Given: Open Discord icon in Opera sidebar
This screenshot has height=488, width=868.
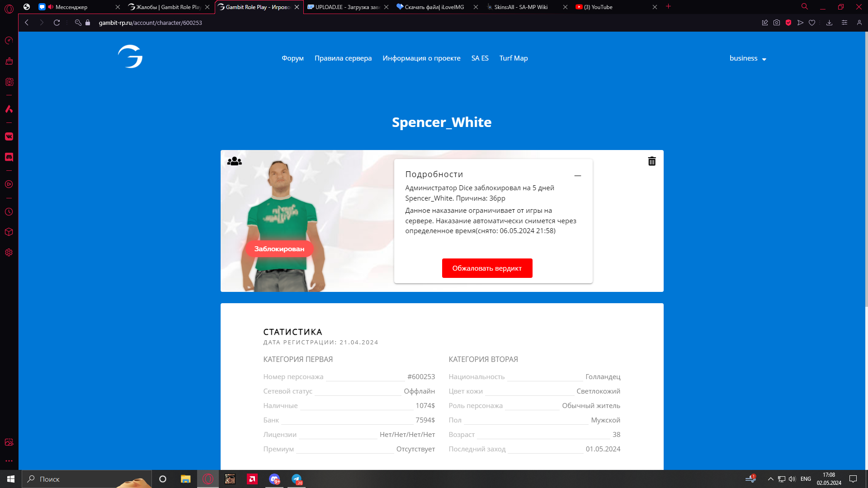Looking at the screenshot, I should click(9, 157).
